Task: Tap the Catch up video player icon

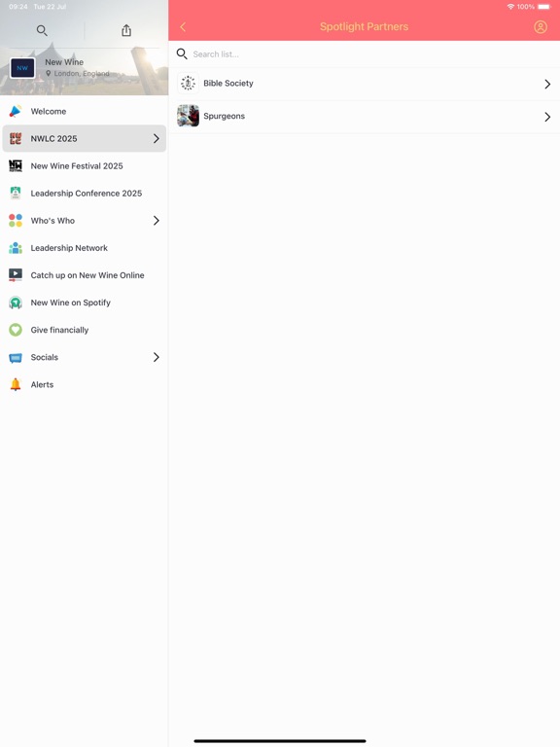Action: point(16,275)
